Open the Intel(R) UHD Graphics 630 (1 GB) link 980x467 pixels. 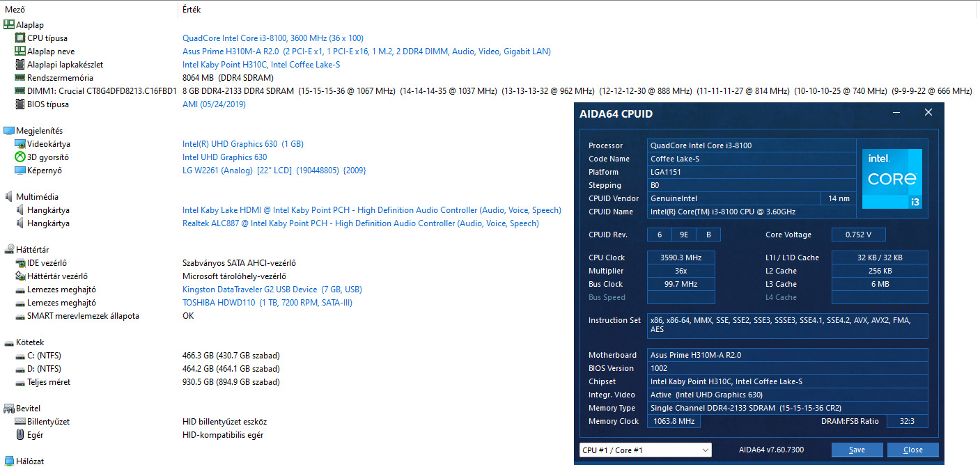click(x=243, y=144)
